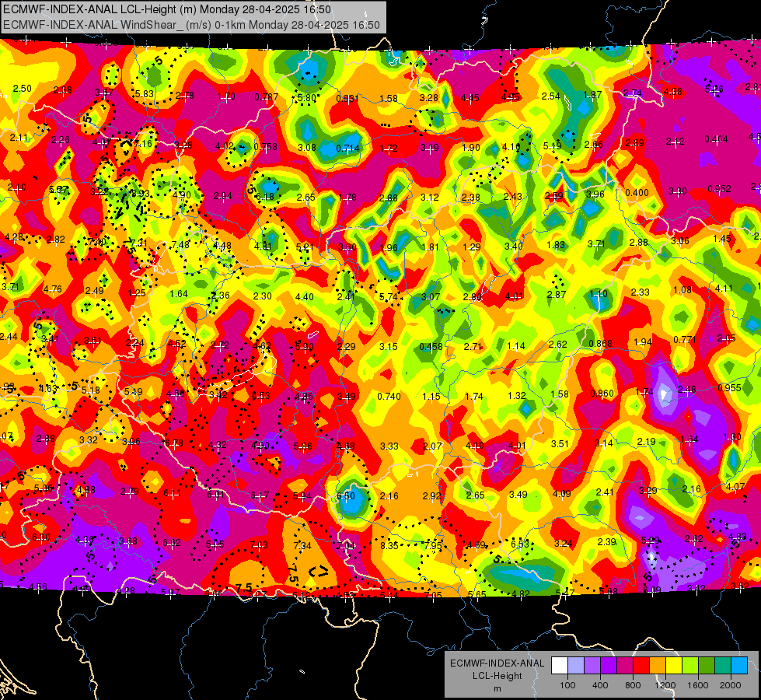Click the wind shear value 5.94
The image size is (761, 700).
302,496
